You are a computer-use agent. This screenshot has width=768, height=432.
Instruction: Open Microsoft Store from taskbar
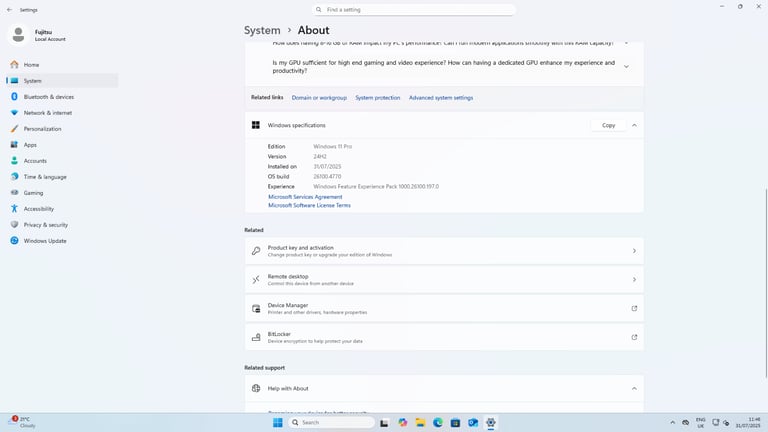[456, 423]
